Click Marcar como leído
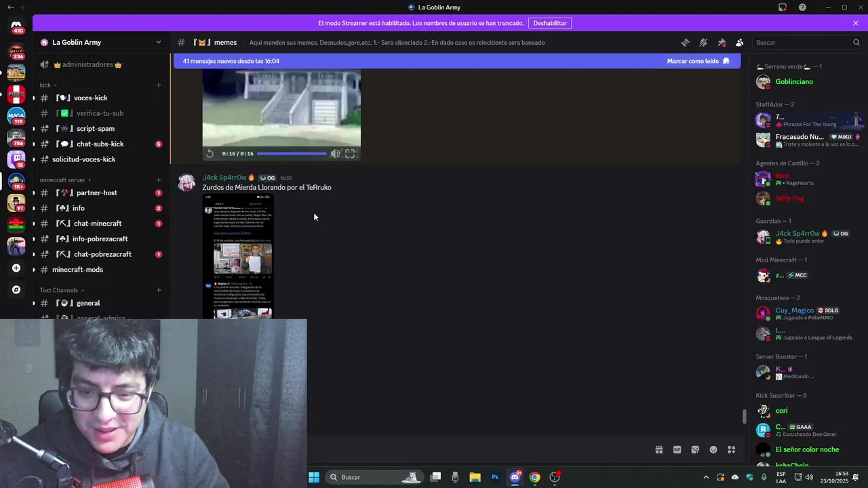 click(x=698, y=61)
